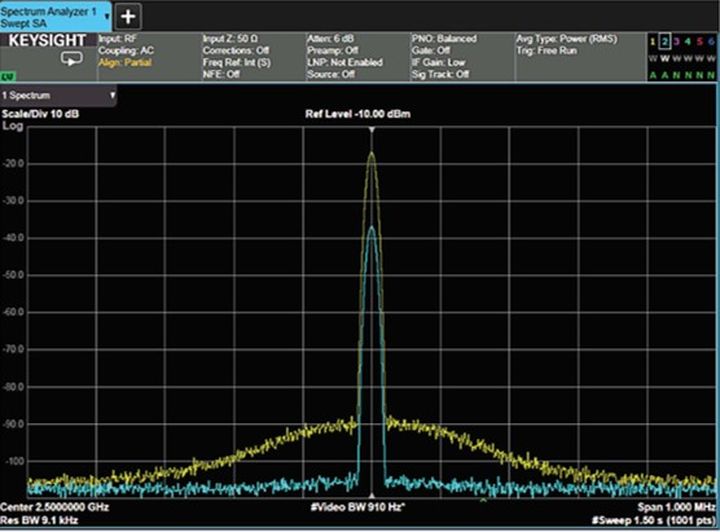The width and height of the screenshot is (720, 532).
Task: Click the peak marker triangle atop the graph
Action: pyautogui.click(x=372, y=131)
